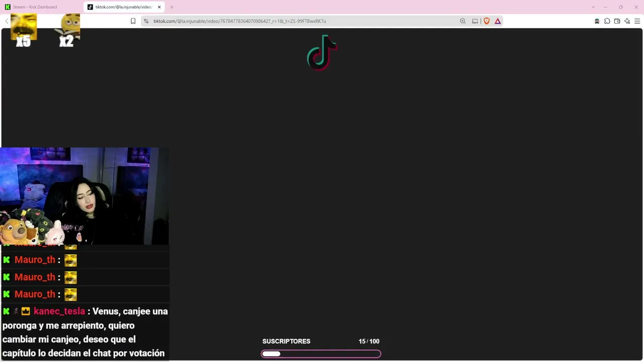Click the TikTok logo on the page
The height and width of the screenshot is (362, 644).
(322, 52)
